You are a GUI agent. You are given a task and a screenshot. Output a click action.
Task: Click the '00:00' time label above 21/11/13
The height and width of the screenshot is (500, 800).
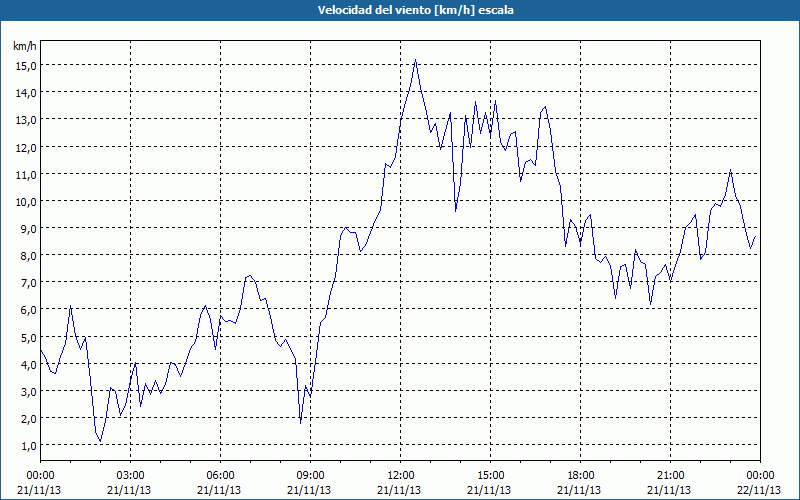[x=40, y=476]
